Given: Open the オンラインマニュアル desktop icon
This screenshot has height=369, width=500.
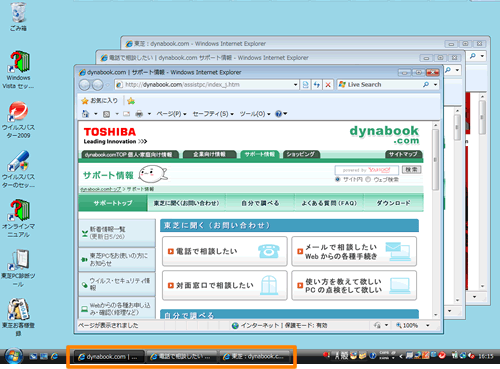Looking at the screenshot, I should 18,219.
